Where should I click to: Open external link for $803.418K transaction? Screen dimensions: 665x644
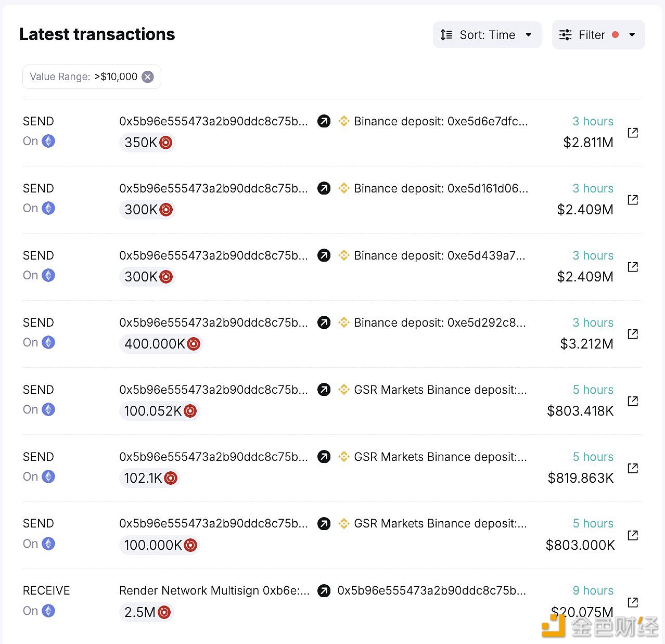click(x=633, y=401)
